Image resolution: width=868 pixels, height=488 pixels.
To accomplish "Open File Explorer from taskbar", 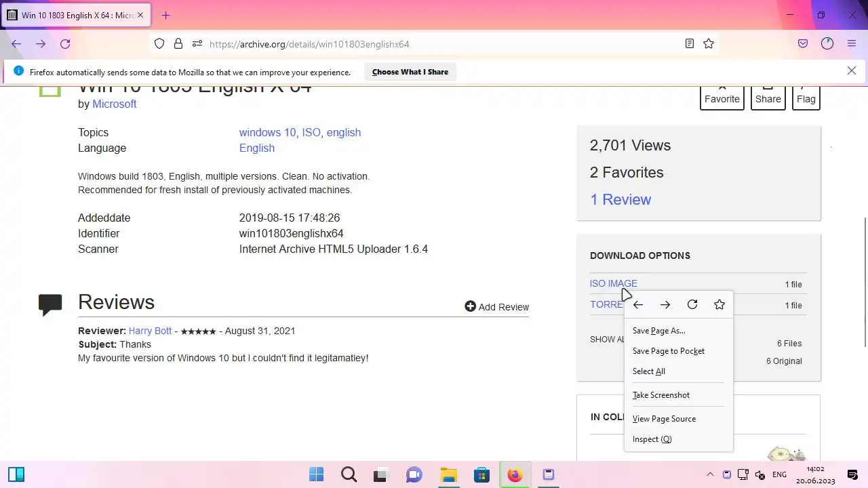I will 448,474.
